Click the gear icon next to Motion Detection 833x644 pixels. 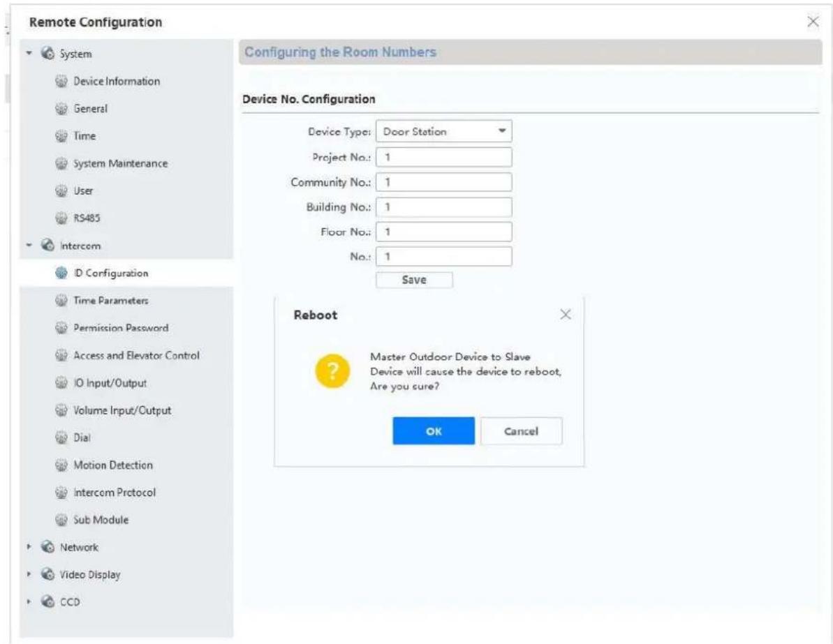61,465
